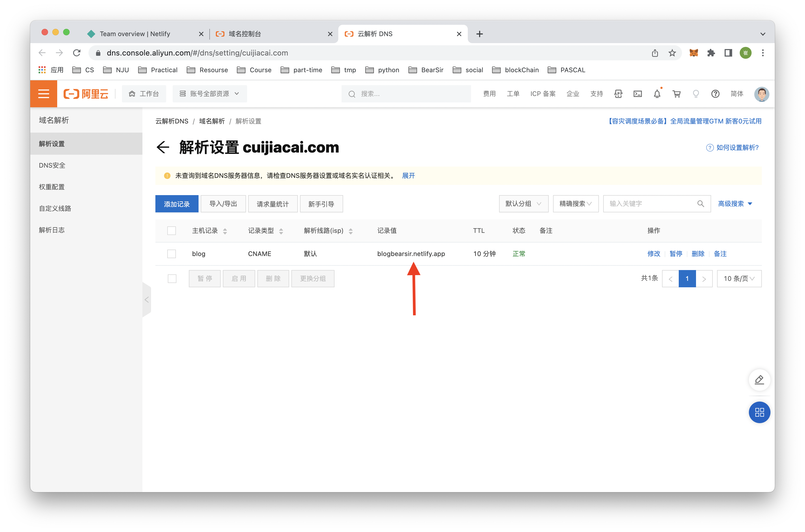Open the MetaMask extension icon
The width and height of the screenshot is (805, 532).
[694, 53]
